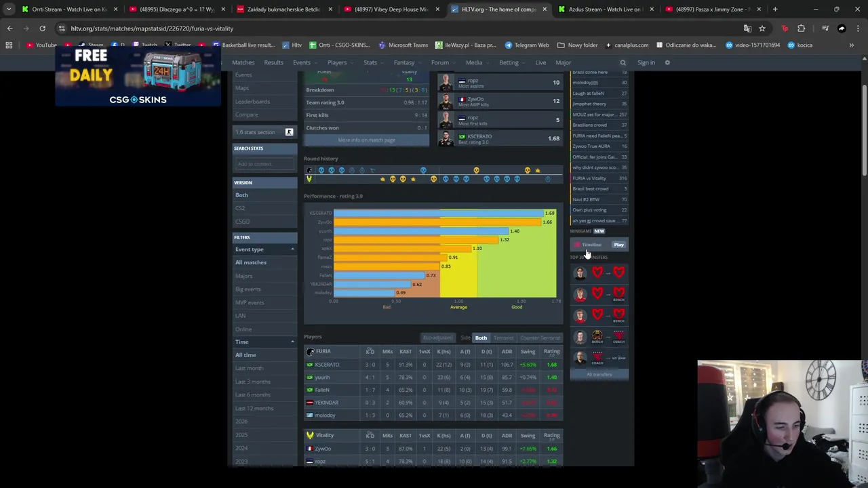Click the settings gear beside Sign in

667,62
